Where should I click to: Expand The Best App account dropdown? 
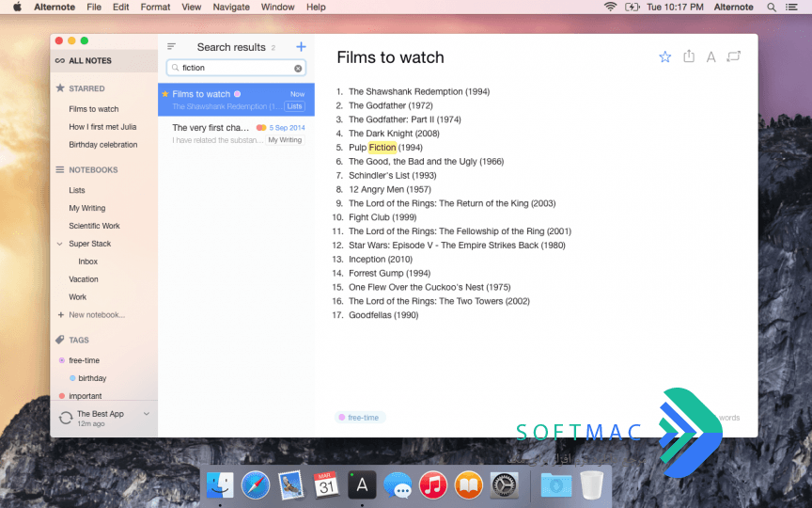[147, 414]
